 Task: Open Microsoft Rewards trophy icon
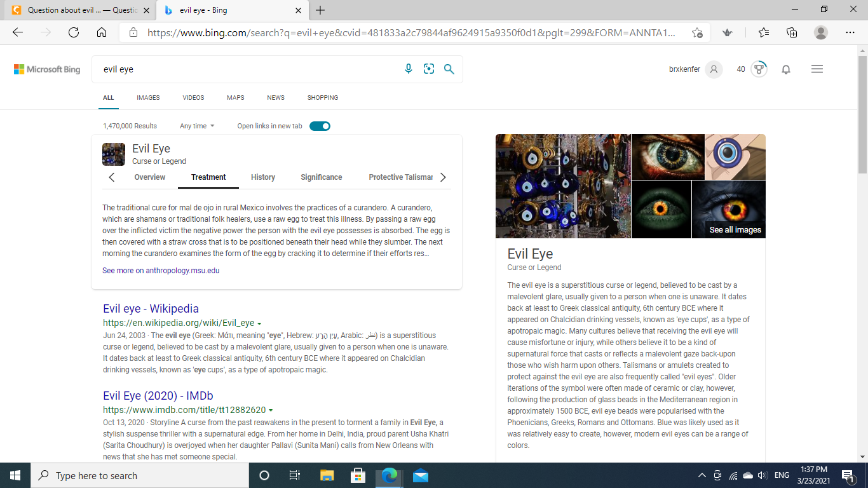pyautogui.click(x=759, y=69)
